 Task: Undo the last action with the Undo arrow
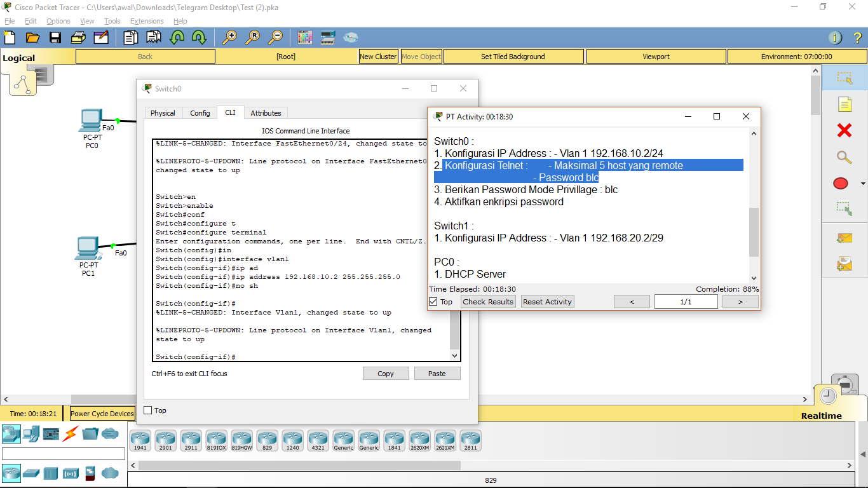pos(177,37)
